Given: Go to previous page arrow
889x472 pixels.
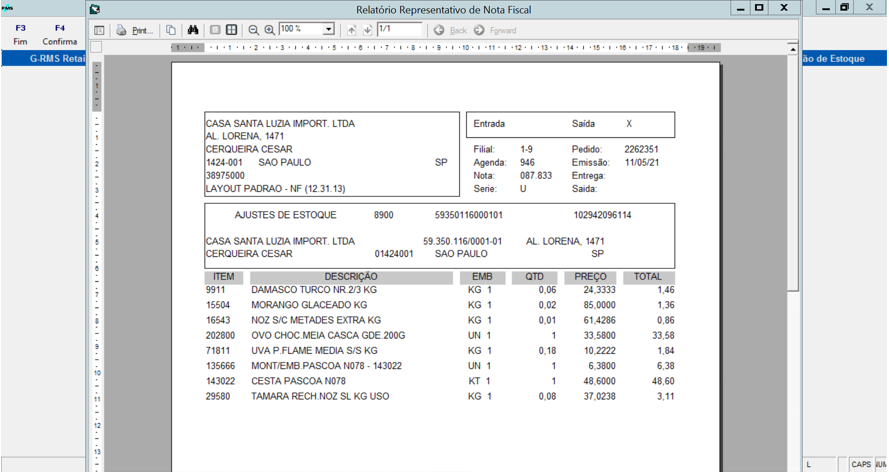Looking at the screenshot, I should pyautogui.click(x=352, y=30).
